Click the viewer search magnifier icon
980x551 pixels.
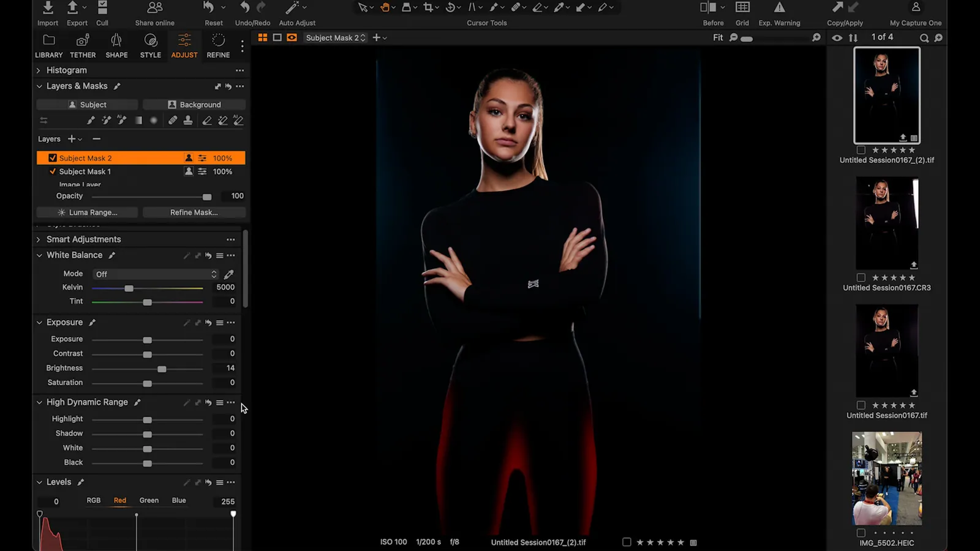click(924, 37)
